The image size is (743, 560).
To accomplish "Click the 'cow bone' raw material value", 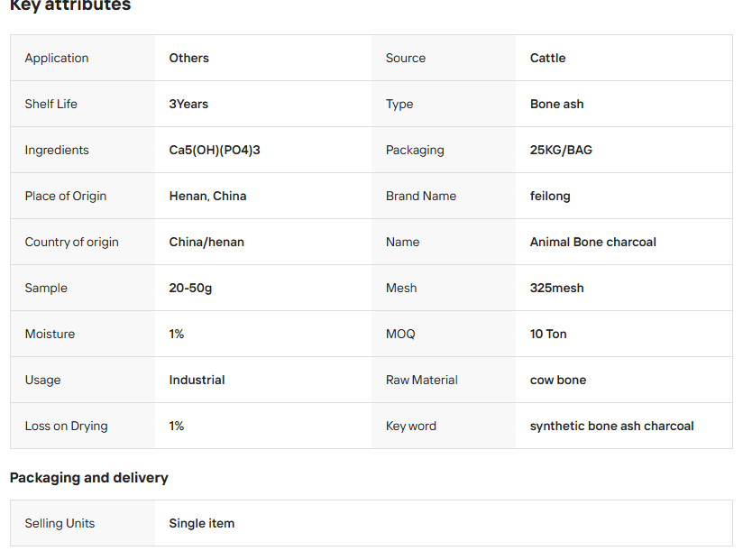I will click(557, 380).
